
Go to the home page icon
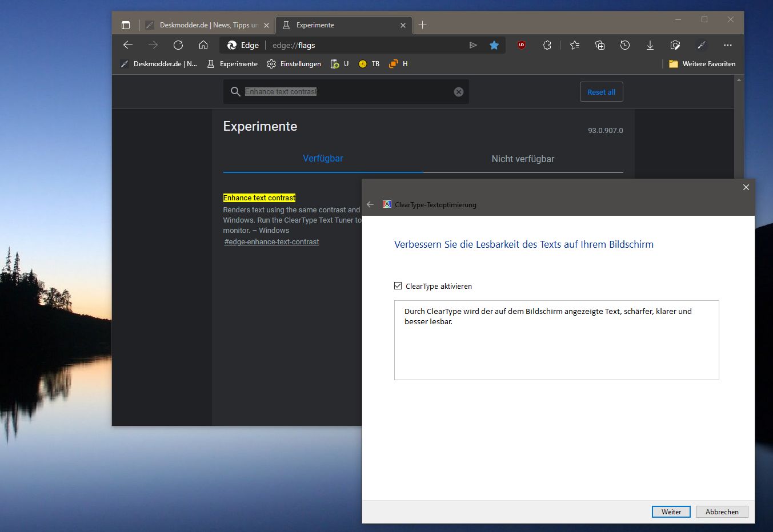[203, 45]
